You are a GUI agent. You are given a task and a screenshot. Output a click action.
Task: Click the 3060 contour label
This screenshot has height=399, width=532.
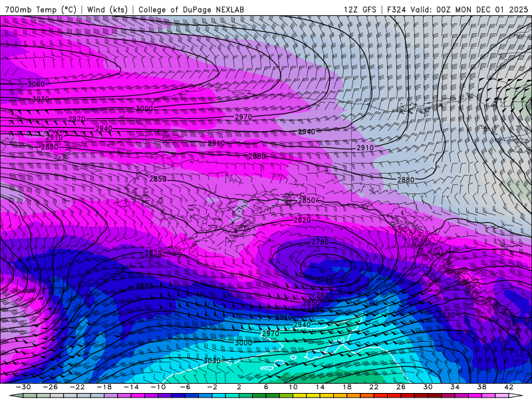(36, 84)
